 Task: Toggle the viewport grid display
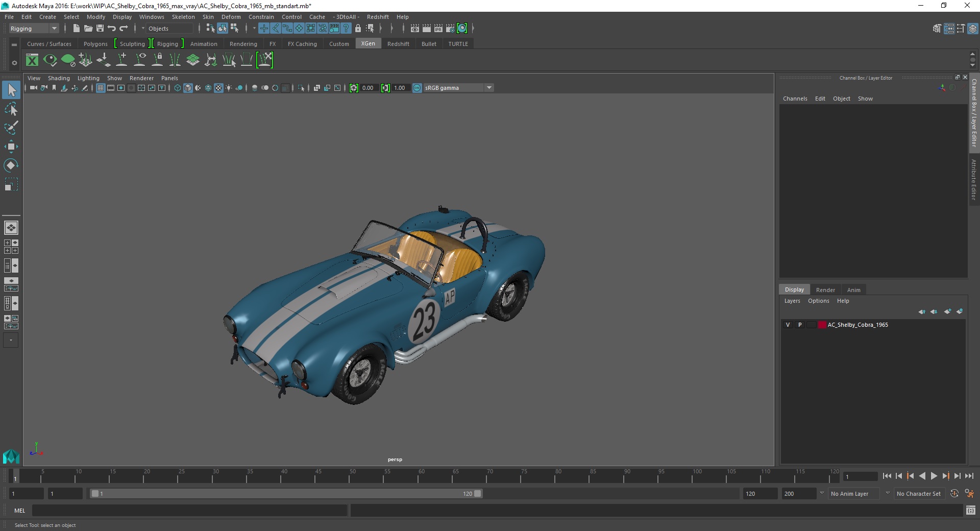click(x=101, y=88)
